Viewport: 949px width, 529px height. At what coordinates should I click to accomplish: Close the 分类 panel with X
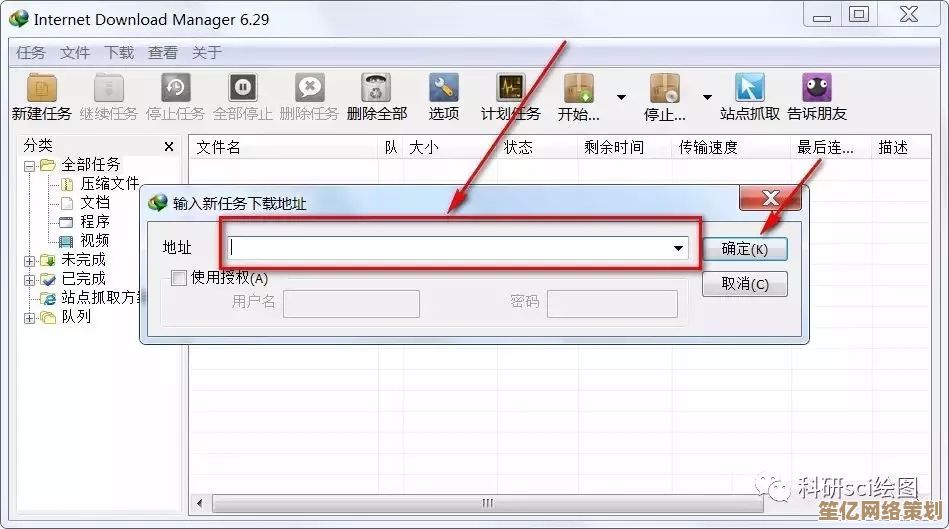tap(169, 146)
